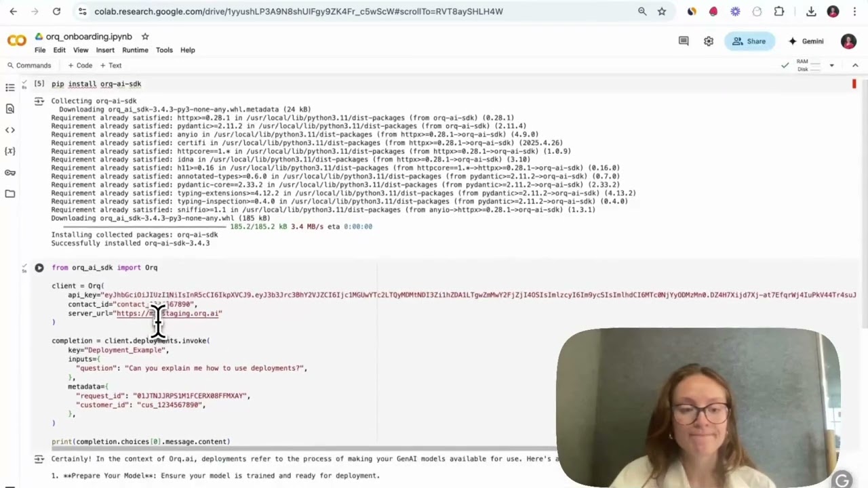
Task: Click the browser address bar URL
Action: point(298,12)
